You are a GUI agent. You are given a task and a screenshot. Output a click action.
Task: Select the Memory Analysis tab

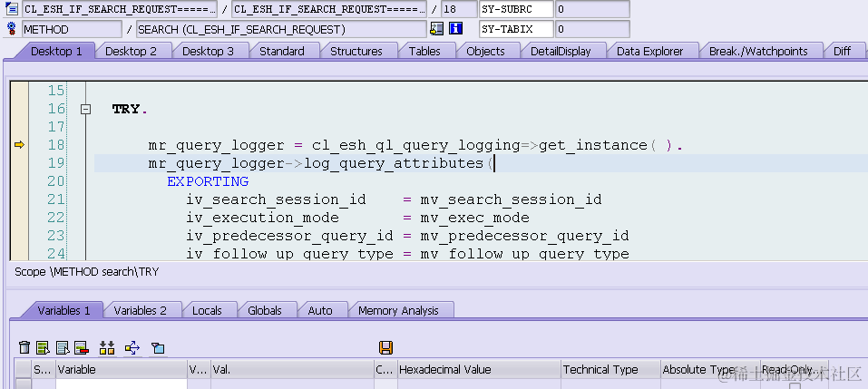click(398, 310)
